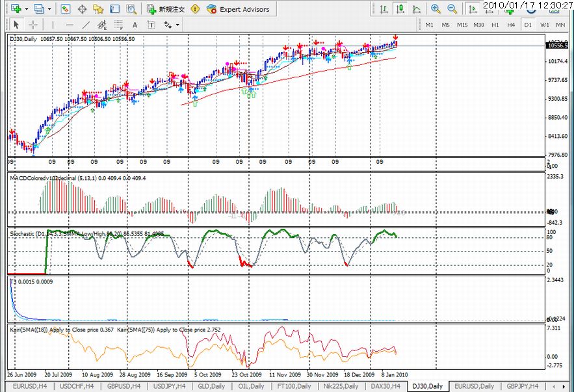Image resolution: width=574 pixels, height=392 pixels.
Task: Select the text label 'T' tool
Action: 151,25
